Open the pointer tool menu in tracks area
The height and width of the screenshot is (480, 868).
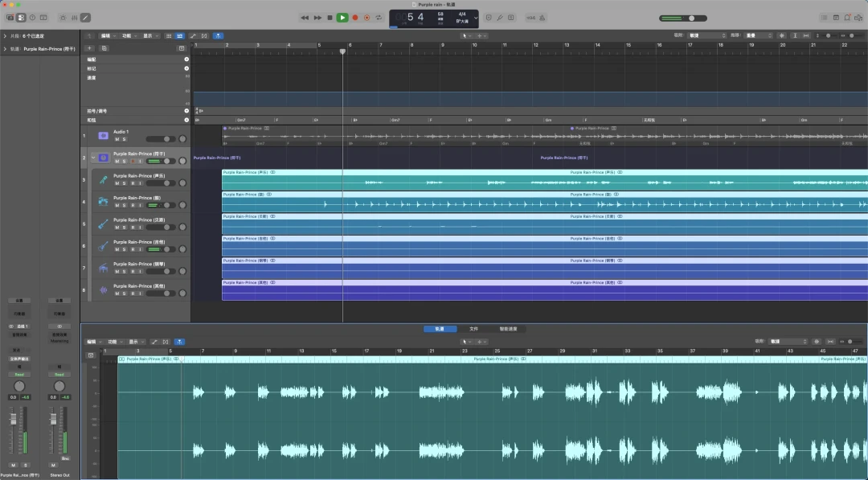point(466,35)
